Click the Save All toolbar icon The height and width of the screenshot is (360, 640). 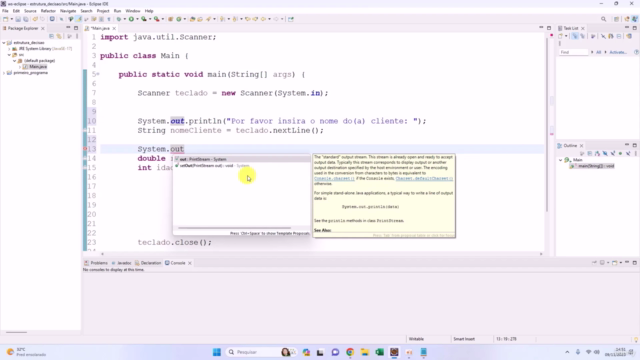[x=26, y=19]
